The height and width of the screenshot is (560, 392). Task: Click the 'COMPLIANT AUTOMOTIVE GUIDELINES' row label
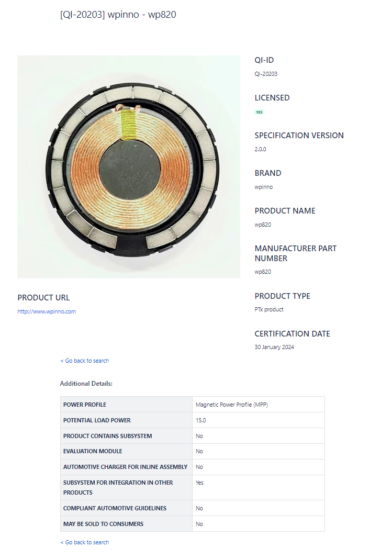(115, 508)
